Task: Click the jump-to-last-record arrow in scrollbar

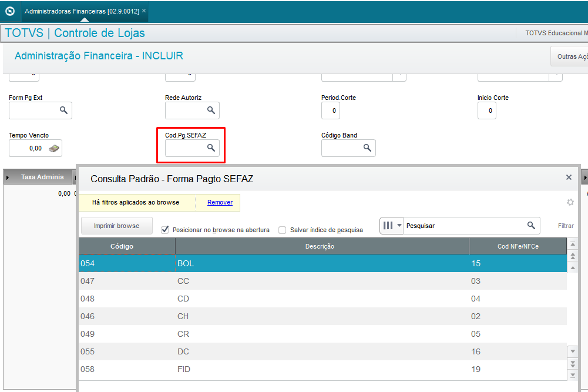Action: 573,375
